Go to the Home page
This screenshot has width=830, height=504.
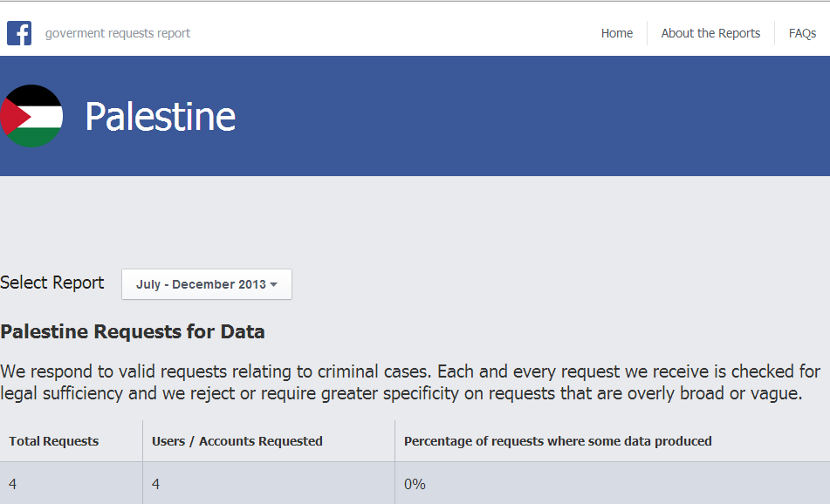(616, 33)
